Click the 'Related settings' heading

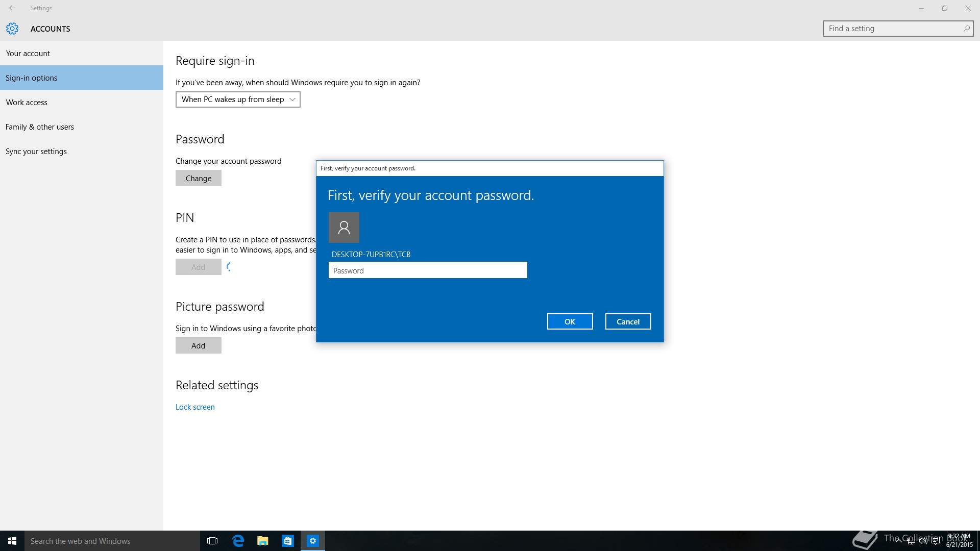pos(217,385)
